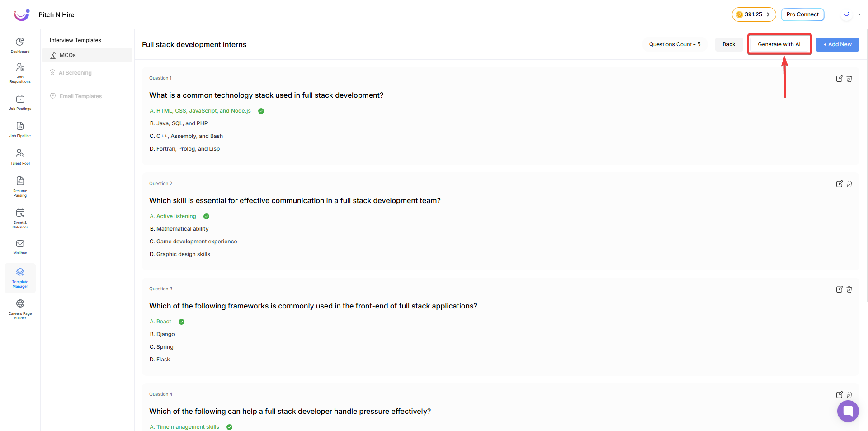Expand the profile dropdown arrow at top right

click(859, 14)
